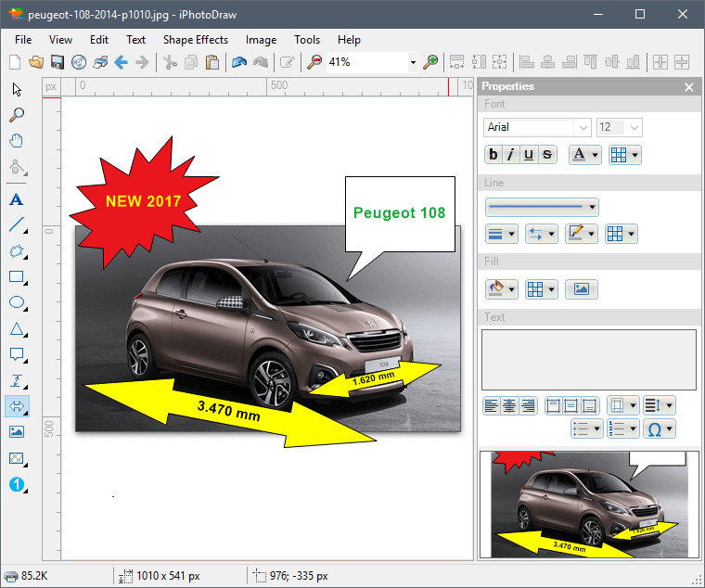Select the double arrow shape tool
Screen dimensions: 705x588
coord(17,406)
